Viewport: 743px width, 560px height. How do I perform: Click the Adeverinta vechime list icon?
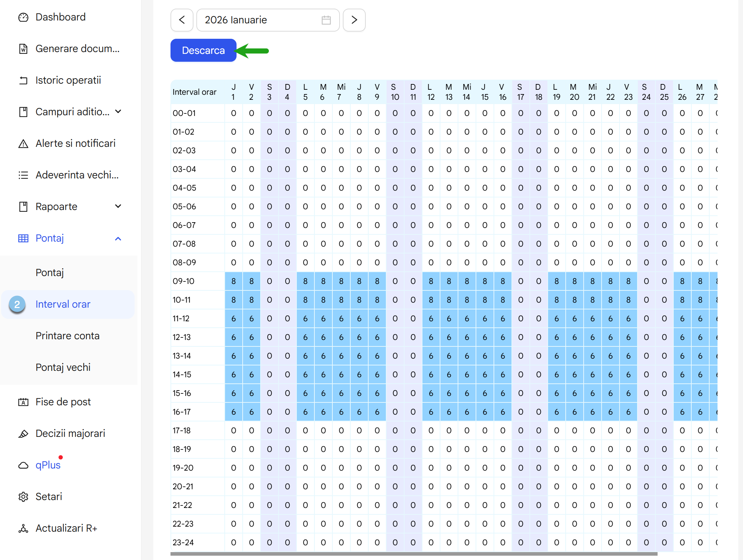tap(23, 175)
